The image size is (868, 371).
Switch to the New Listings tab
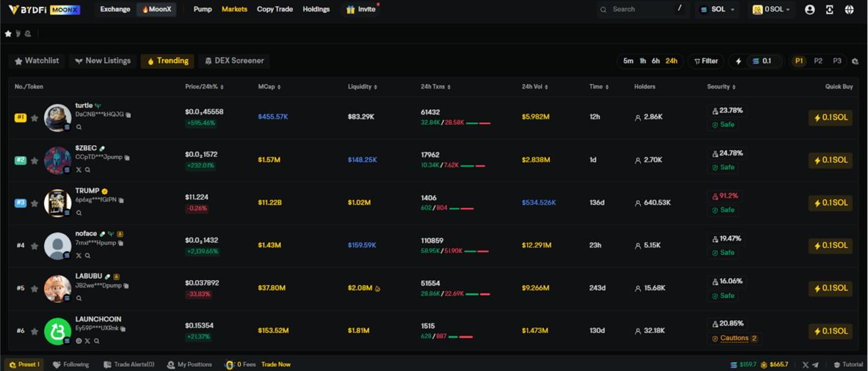point(102,61)
